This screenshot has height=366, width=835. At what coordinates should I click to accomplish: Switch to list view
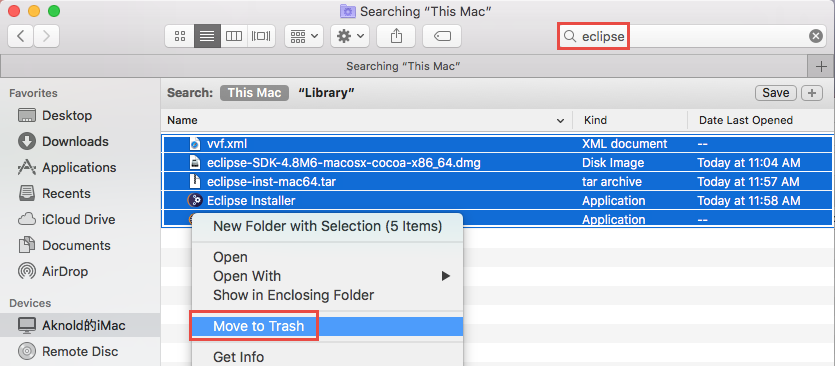(x=207, y=36)
